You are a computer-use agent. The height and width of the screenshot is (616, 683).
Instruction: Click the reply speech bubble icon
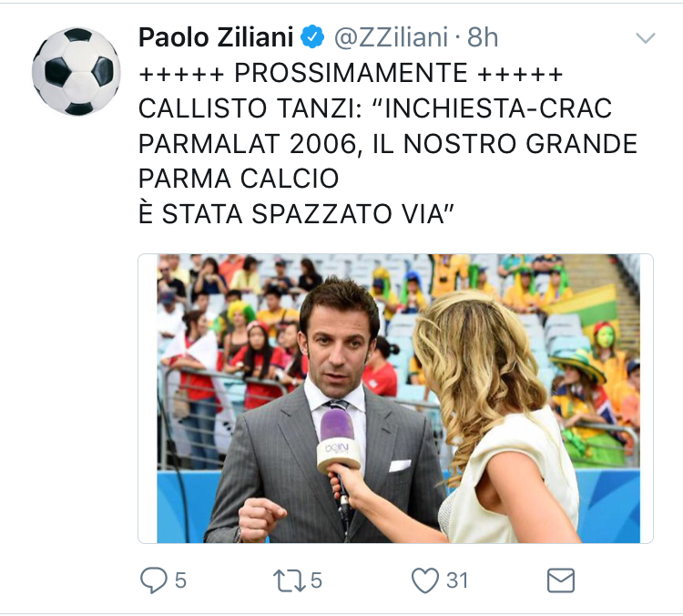click(x=153, y=580)
